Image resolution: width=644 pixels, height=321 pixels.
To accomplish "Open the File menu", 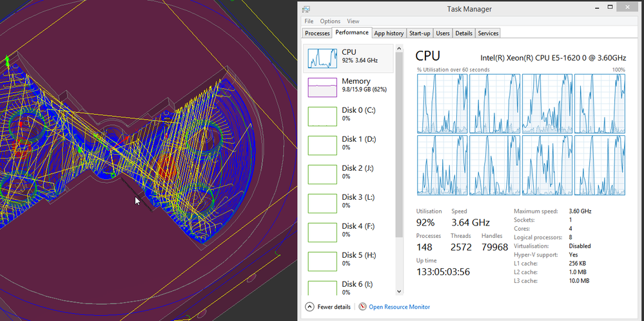I will point(309,21).
